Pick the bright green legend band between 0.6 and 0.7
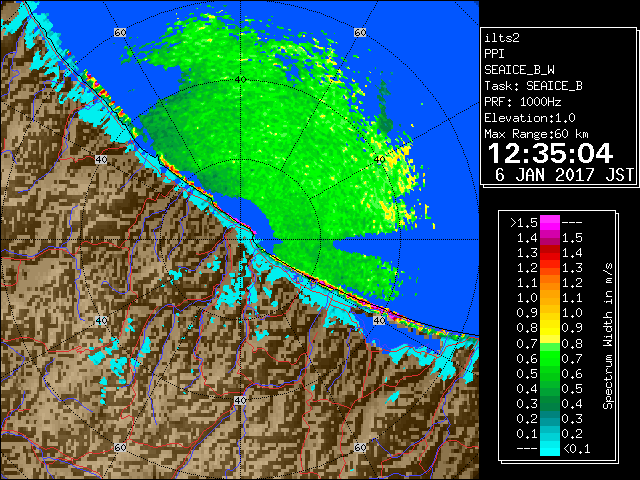 (550, 358)
